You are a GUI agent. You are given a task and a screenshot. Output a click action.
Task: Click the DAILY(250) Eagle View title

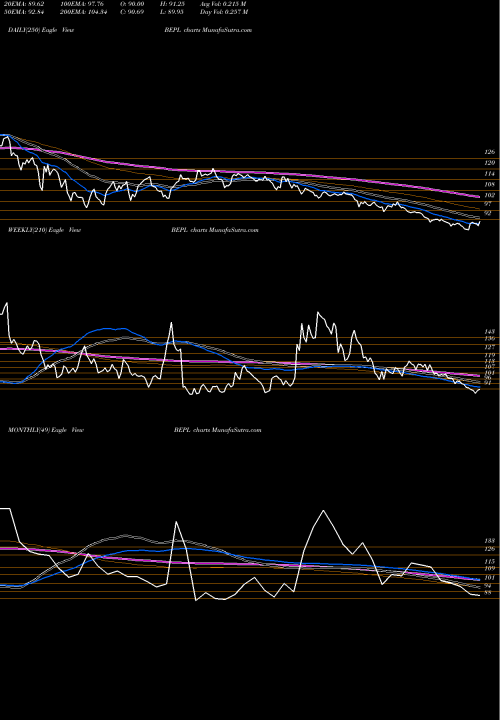click(41, 30)
